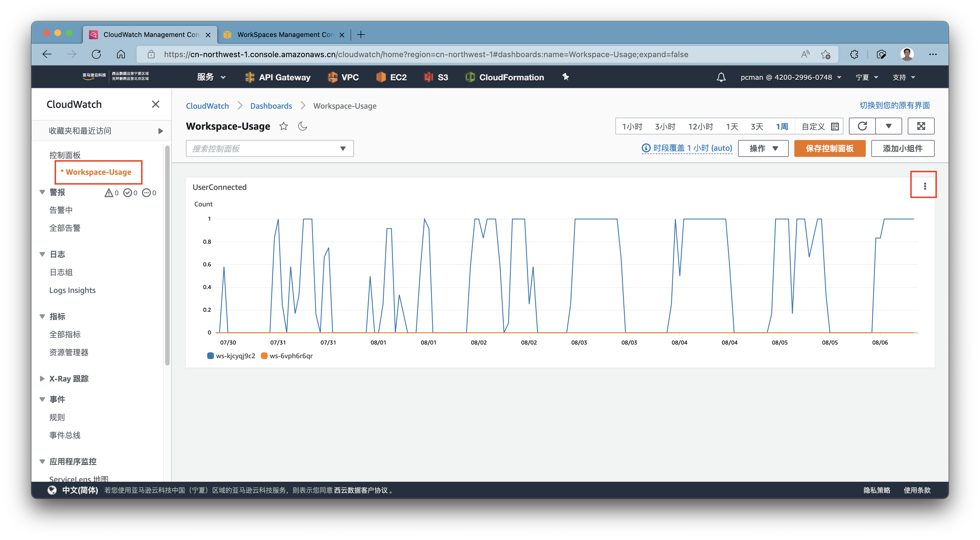Open the notifications bell icon
This screenshot has width=980, height=540.
click(721, 77)
